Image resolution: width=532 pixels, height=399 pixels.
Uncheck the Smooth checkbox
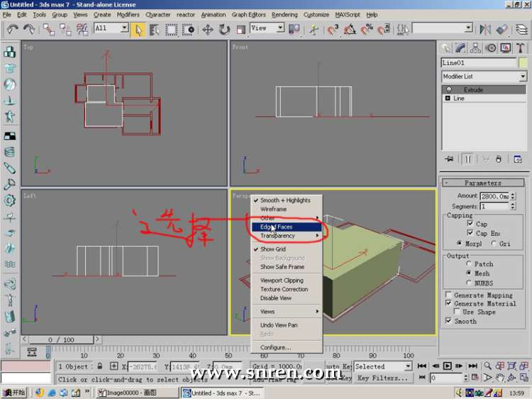pos(448,321)
